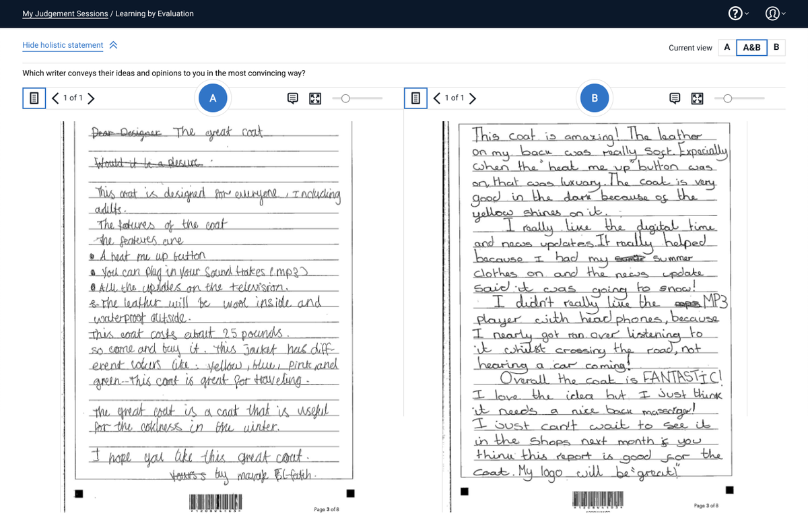
Task: Enter fullscreen view for script A
Action: pyautogui.click(x=314, y=98)
